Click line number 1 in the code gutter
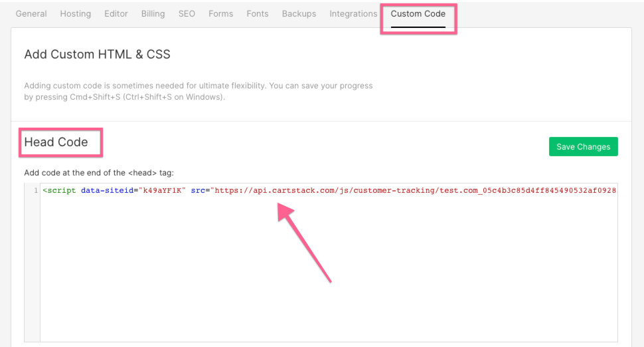This screenshot has height=347, width=644. pos(36,190)
